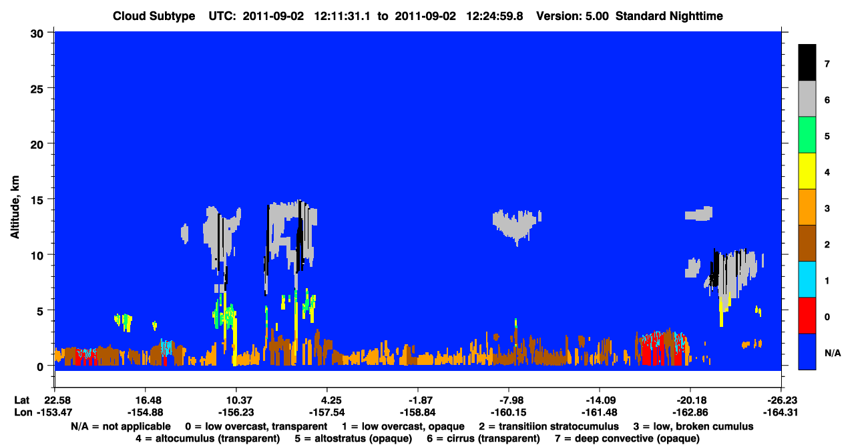Viewport: 868px width, 445px height.
Task: Click the red legend swatch labeled 0
Action: (x=807, y=316)
